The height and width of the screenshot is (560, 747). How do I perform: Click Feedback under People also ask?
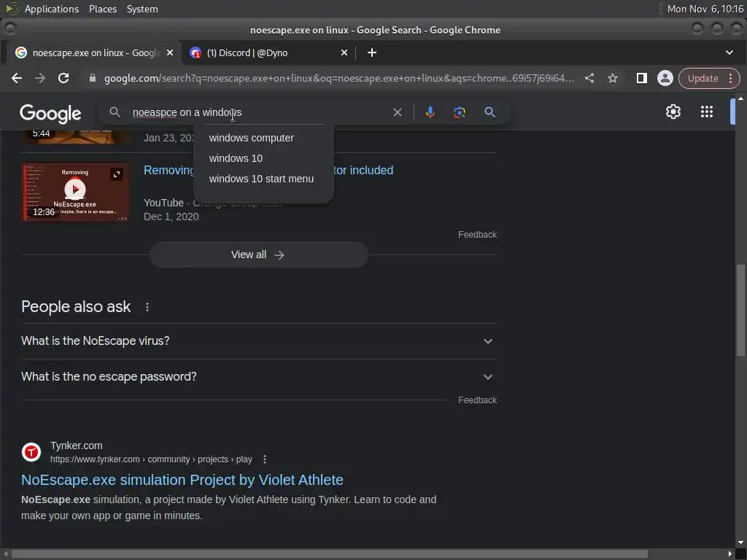click(477, 400)
